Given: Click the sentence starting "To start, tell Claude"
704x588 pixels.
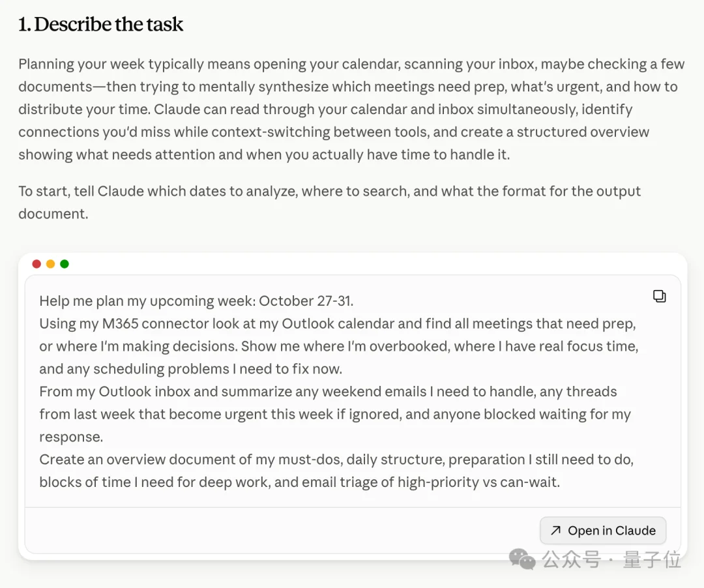Looking at the screenshot, I should (330, 203).
